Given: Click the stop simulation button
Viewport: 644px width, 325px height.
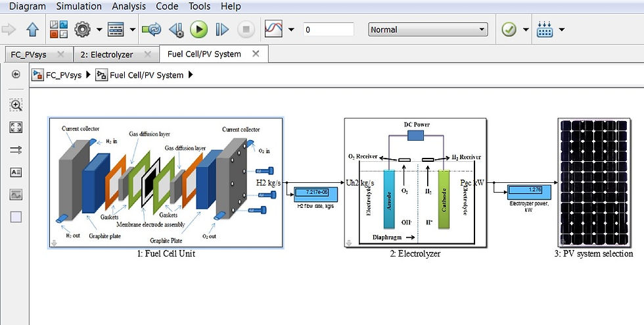Looking at the screenshot, I should pyautogui.click(x=246, y=30).
